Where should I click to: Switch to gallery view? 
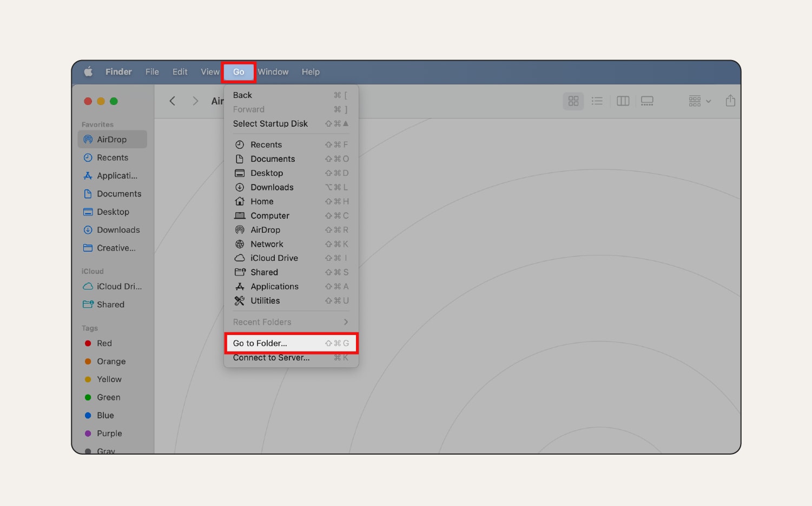tap(647, 101)
